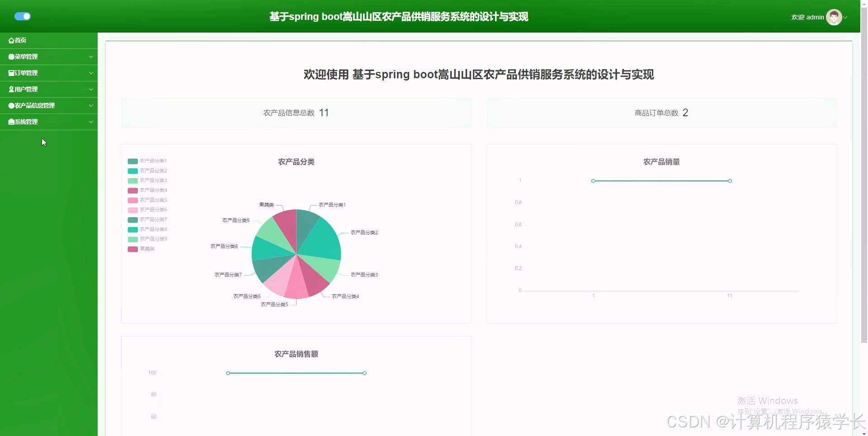Toggle legend swatch 农产品分类2
The image size is (868, 436).
132,171
